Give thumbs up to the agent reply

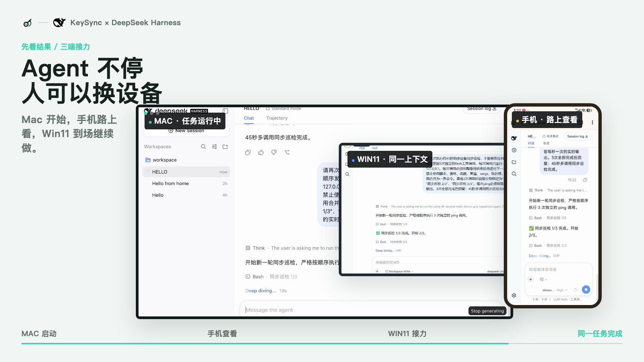coord(261,153)
